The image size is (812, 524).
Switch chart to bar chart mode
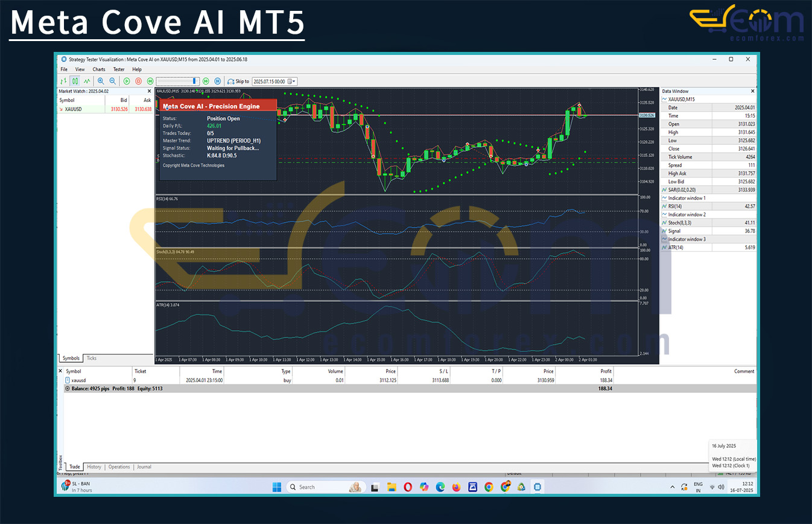[63, 81]
